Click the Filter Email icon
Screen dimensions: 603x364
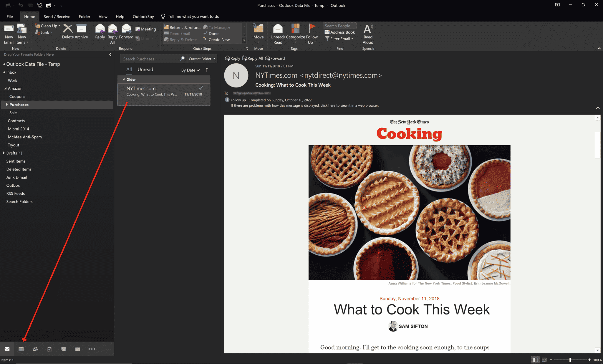[x=340, y=39]
